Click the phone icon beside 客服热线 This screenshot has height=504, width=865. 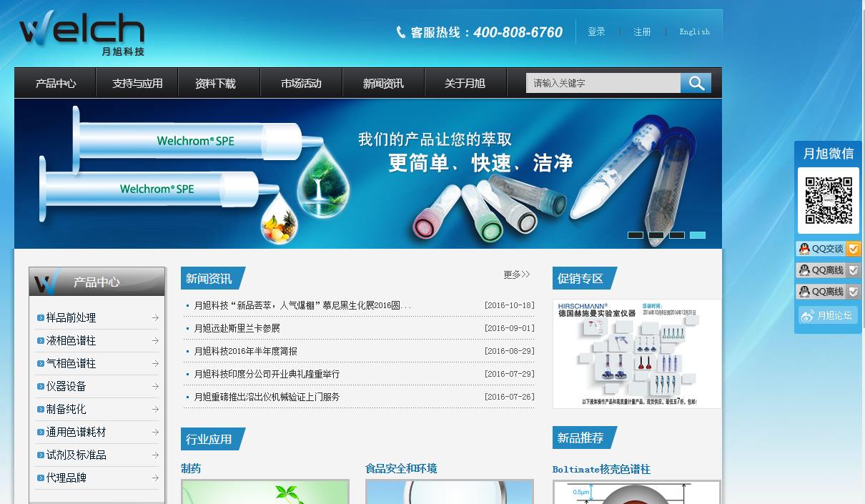point(401,32)
